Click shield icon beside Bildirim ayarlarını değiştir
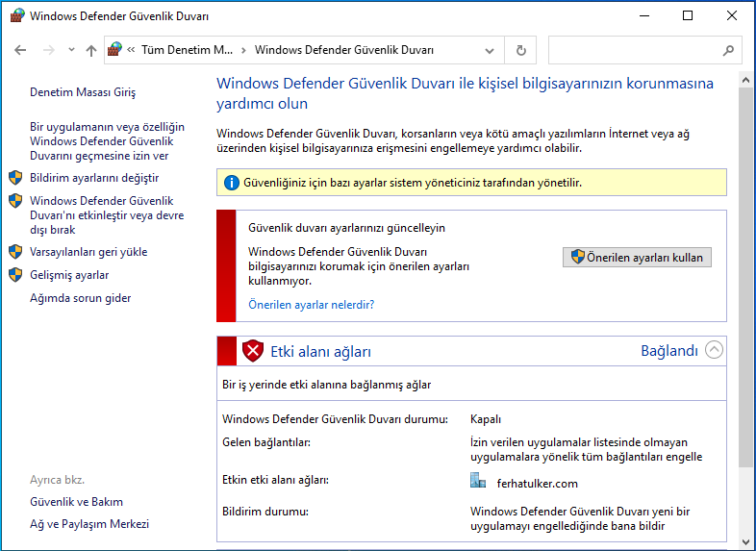This screenshot has height=551, width=756. (16, 177)
